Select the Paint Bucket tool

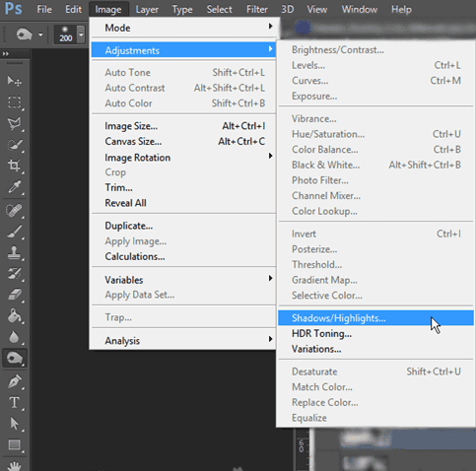14,316
